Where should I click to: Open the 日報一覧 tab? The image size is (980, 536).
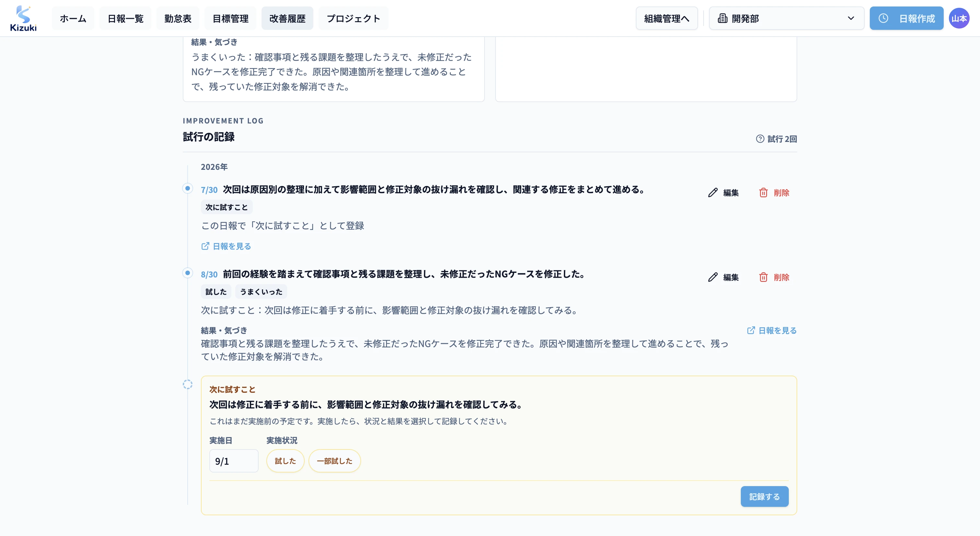click(x=125, y=18)
